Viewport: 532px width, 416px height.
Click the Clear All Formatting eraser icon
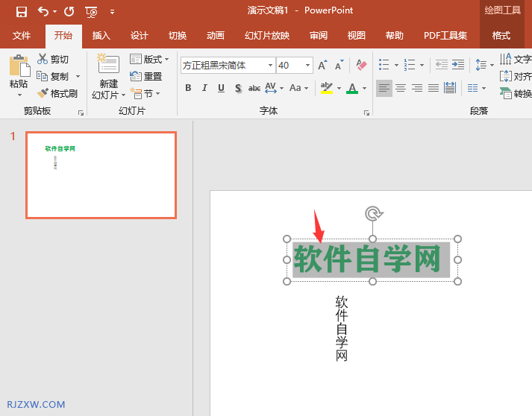[361, 66]
